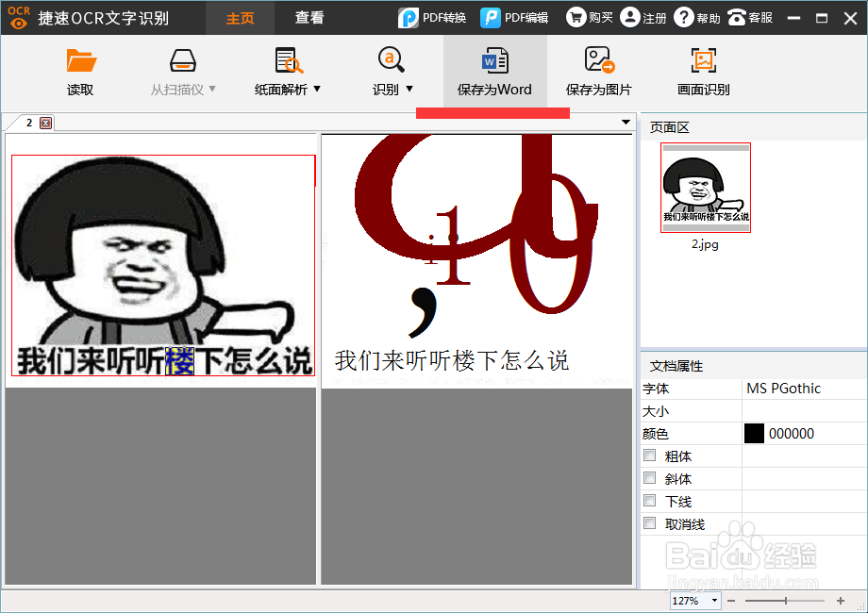Minimize the OCR window

point(793,18)
